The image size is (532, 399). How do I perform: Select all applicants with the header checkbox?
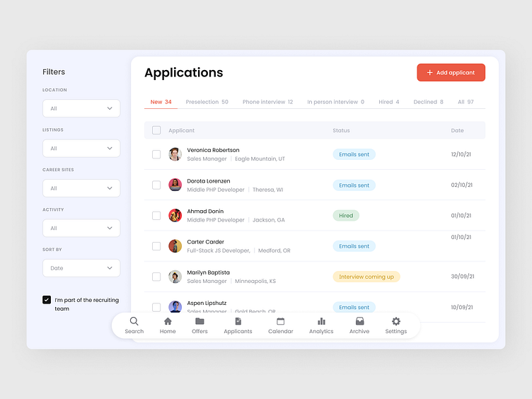pos(156,130)
